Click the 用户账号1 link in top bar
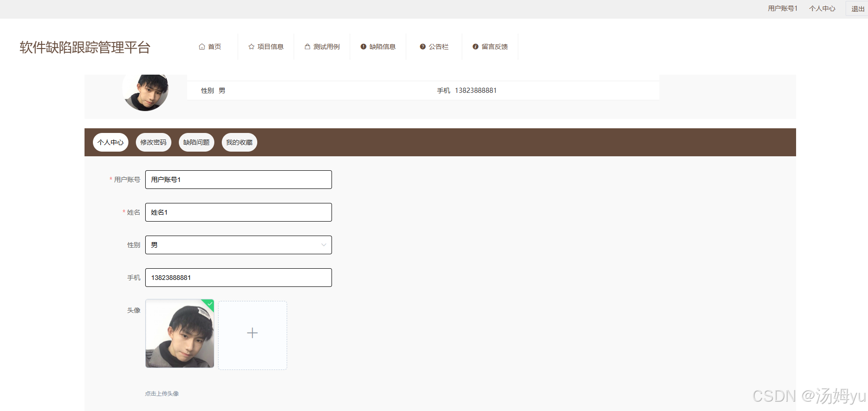Image resolution: width=868 pixels, height=411 pixels. pos(783,8)
